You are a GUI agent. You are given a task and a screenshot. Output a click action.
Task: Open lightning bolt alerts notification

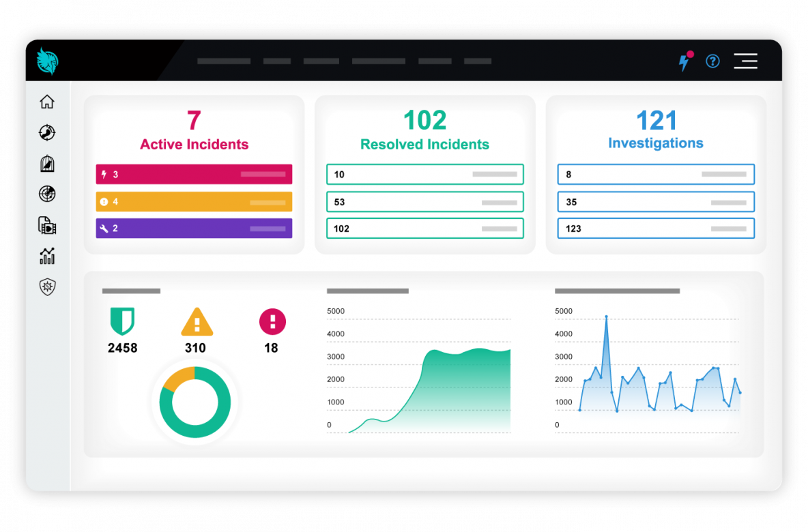(684, 62)
